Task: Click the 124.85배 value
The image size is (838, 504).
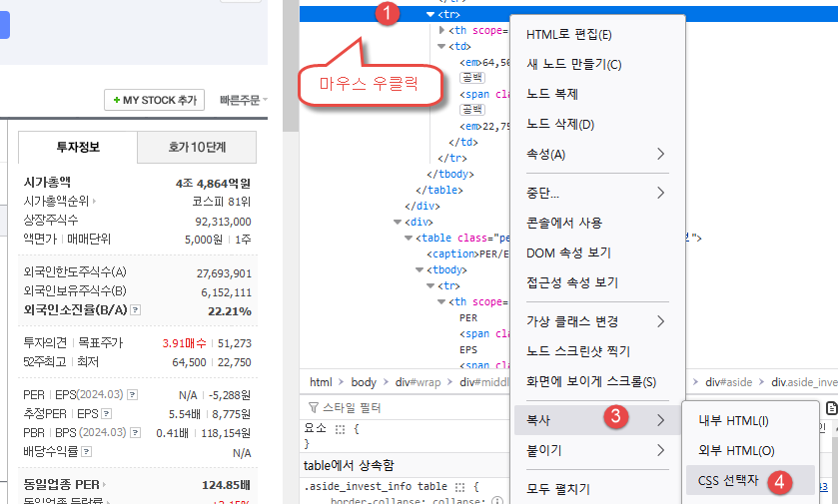Action: coord(226,485)
